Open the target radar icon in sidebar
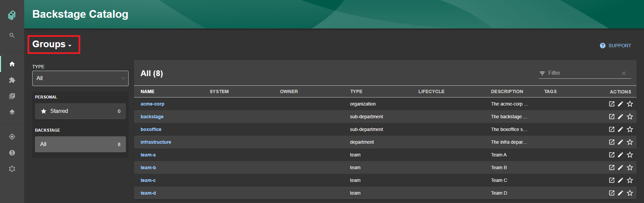The width and height of the screenshot is (644, 203). tap(12, 137)
